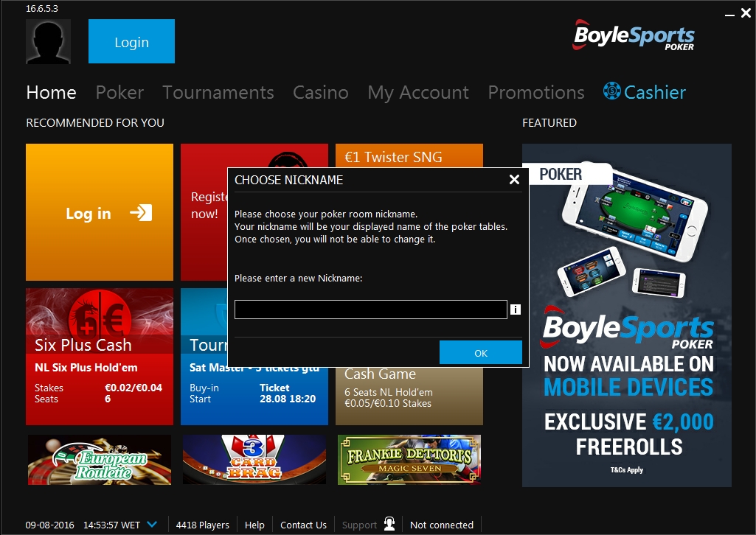Open the European Roulette game
Viewport: 756px width, 535px height.
point(100,460)
